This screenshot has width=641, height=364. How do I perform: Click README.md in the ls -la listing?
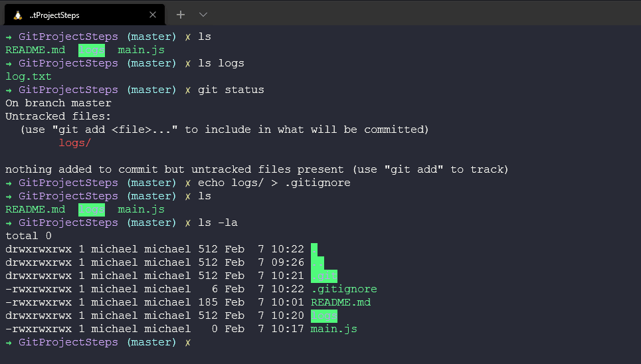click(340, 302)
